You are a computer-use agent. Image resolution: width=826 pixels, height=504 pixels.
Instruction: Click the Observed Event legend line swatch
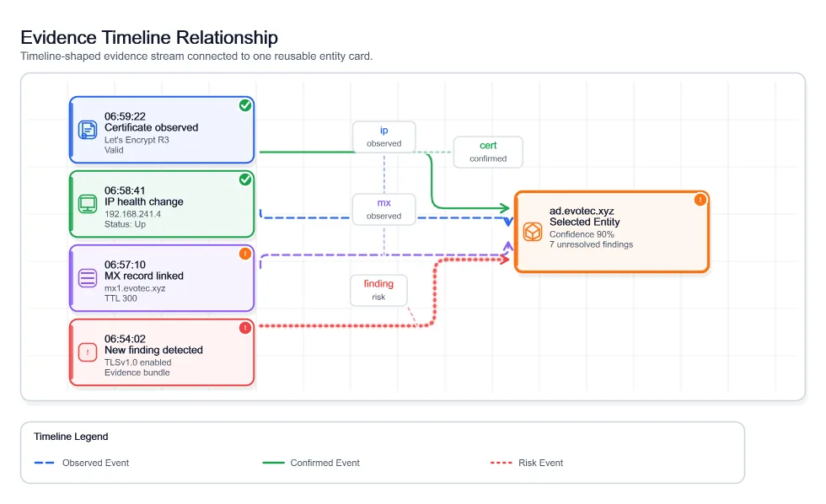click(44, 463)
